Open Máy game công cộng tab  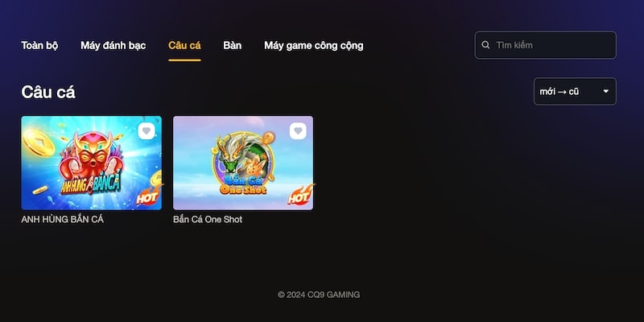point(313,45)
